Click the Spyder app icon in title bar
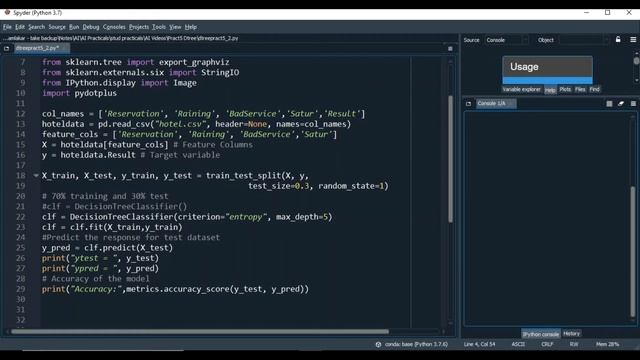 pyautogui.click(x=7, y=13)
